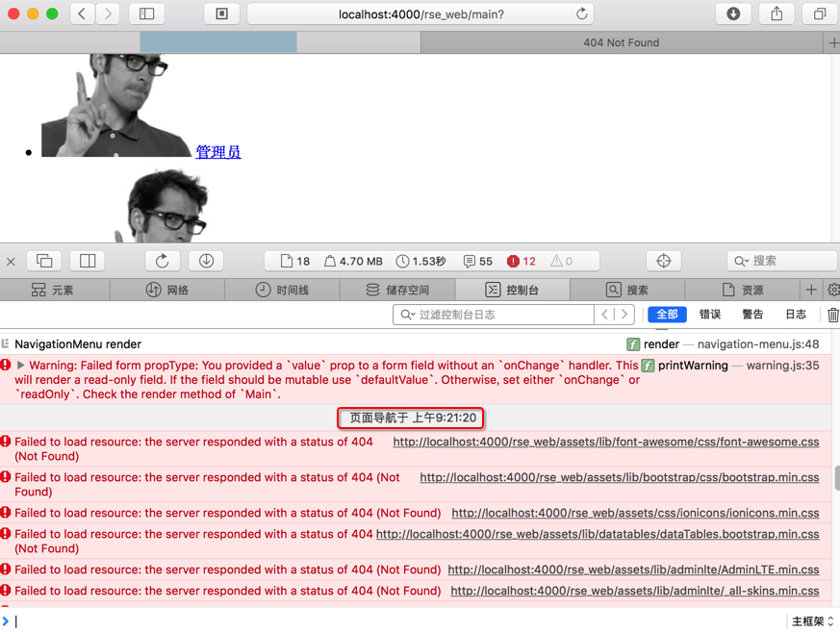Click the 管理员 link on the page

(218, 152)
